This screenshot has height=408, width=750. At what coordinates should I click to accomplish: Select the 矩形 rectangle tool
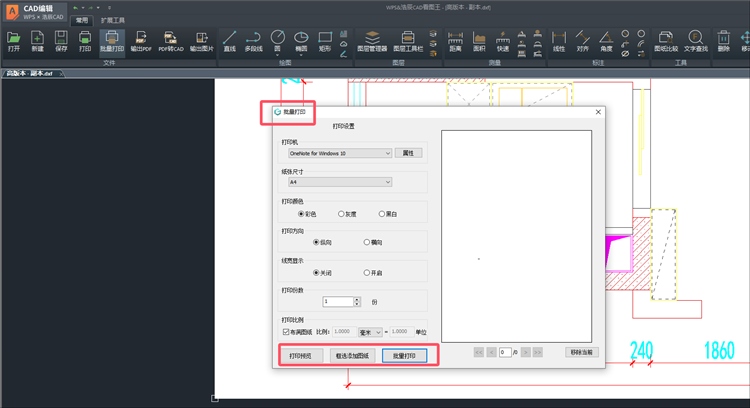(325, 40)
